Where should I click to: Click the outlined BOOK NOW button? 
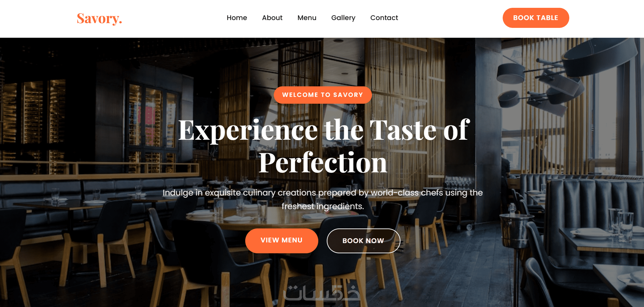click(x=363, y=241)
